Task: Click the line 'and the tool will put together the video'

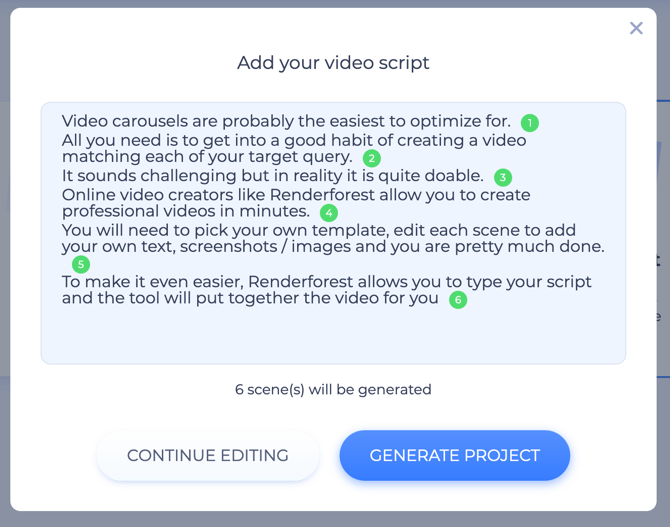Action: [250, 298]
